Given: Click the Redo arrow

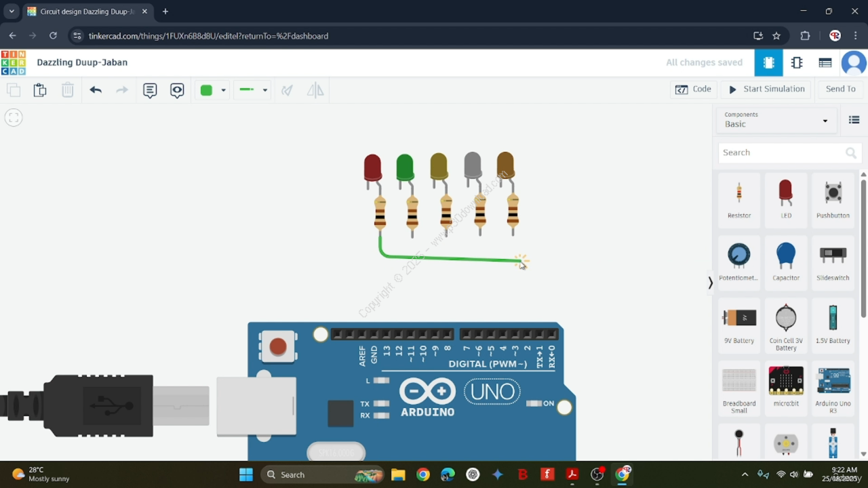Looking at the screenshot, I should pos(122,89).
